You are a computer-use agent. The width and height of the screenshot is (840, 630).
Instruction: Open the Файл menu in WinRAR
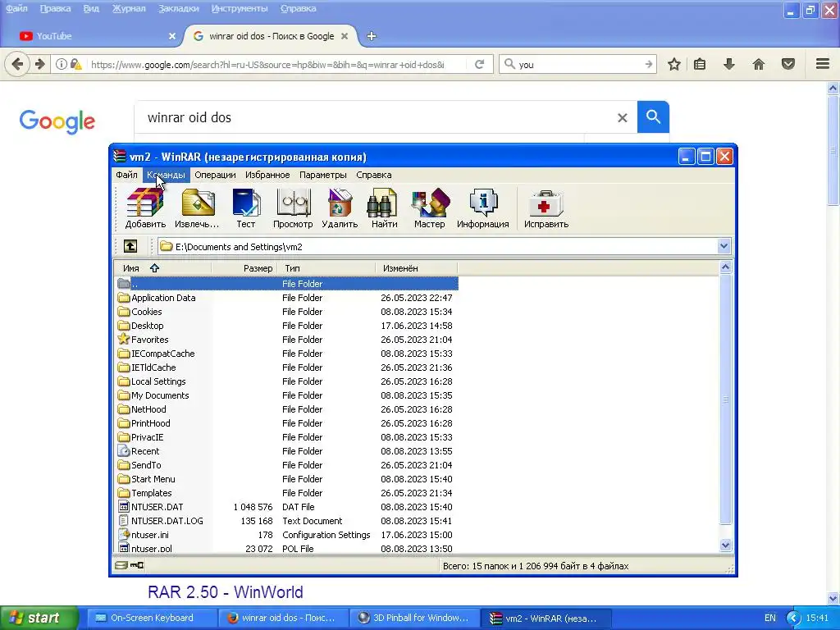126,175
